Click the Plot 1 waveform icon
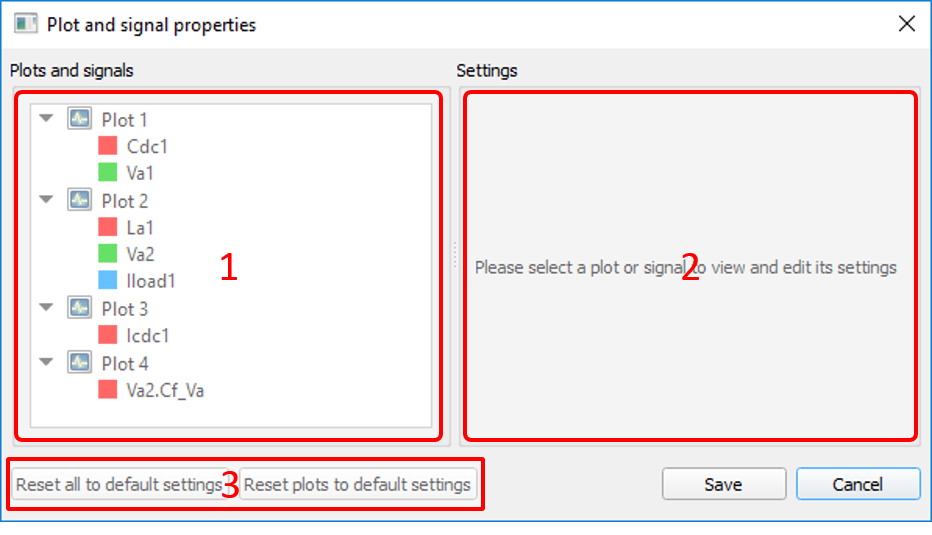 [79, 119]
